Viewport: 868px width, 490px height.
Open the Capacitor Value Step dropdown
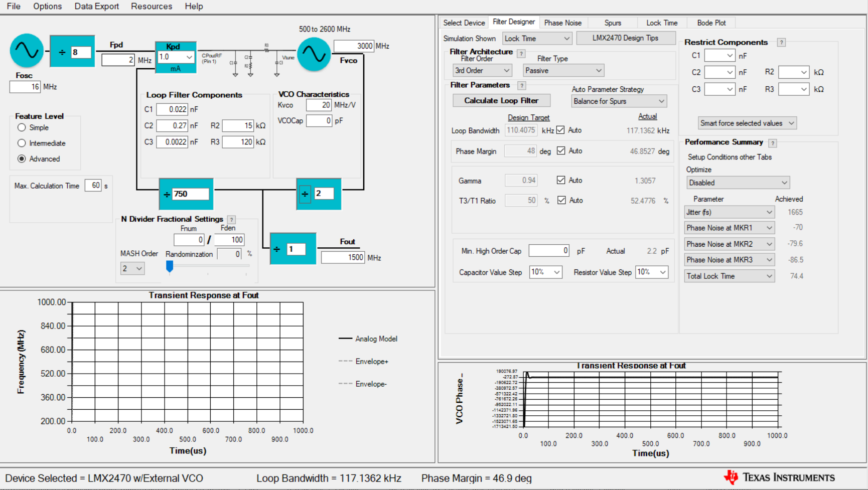(545, 272)
